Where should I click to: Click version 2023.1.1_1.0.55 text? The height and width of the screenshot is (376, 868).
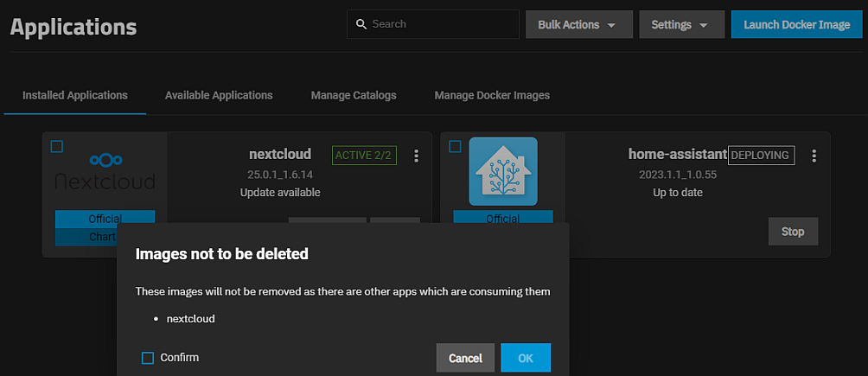[678, 175]
